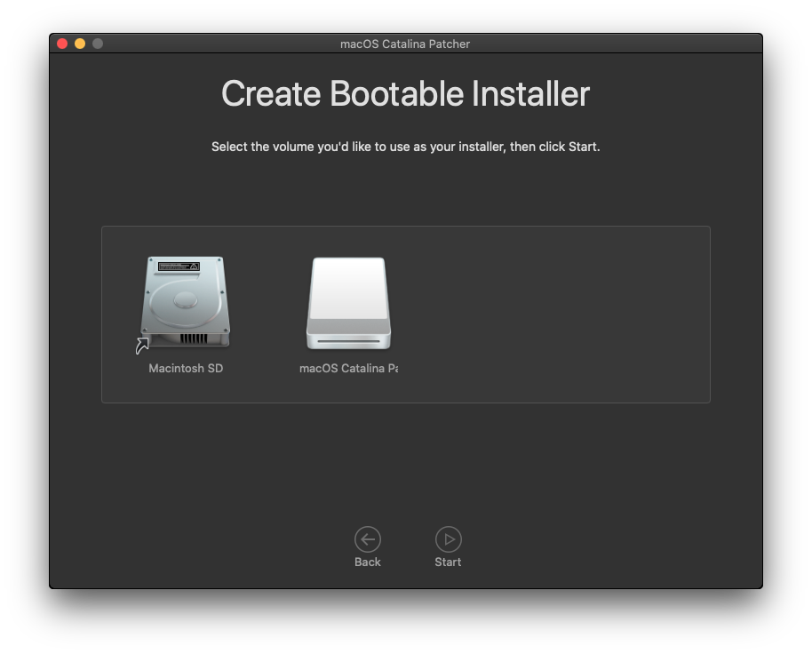Screen dimensions: 812x654
Task: Click the macOS Catalina Patcher window title
Action: coord(405,44)
